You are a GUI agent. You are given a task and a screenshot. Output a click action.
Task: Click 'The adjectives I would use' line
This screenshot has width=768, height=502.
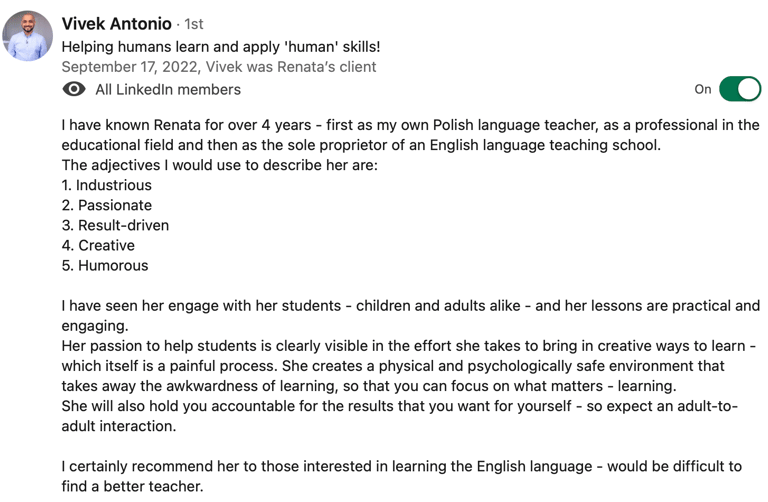(x=220, y=165)
